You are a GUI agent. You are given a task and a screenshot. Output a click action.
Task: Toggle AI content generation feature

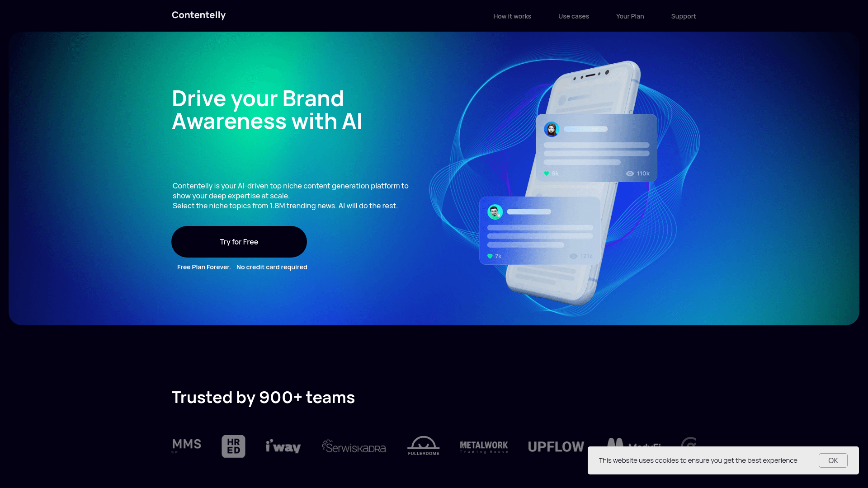(239, 242)
